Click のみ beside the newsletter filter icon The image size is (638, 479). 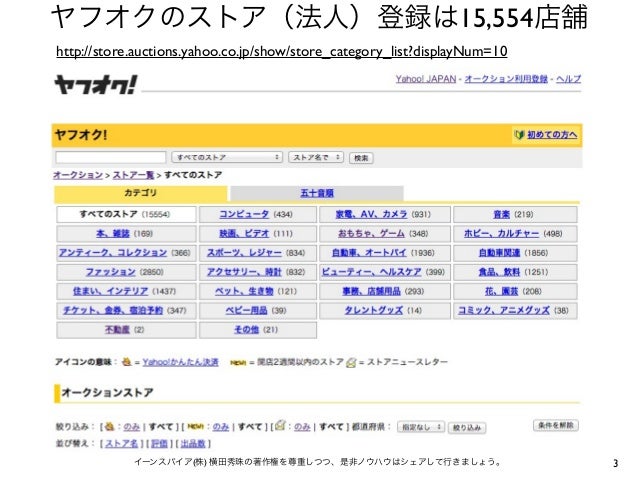point(302,427)
